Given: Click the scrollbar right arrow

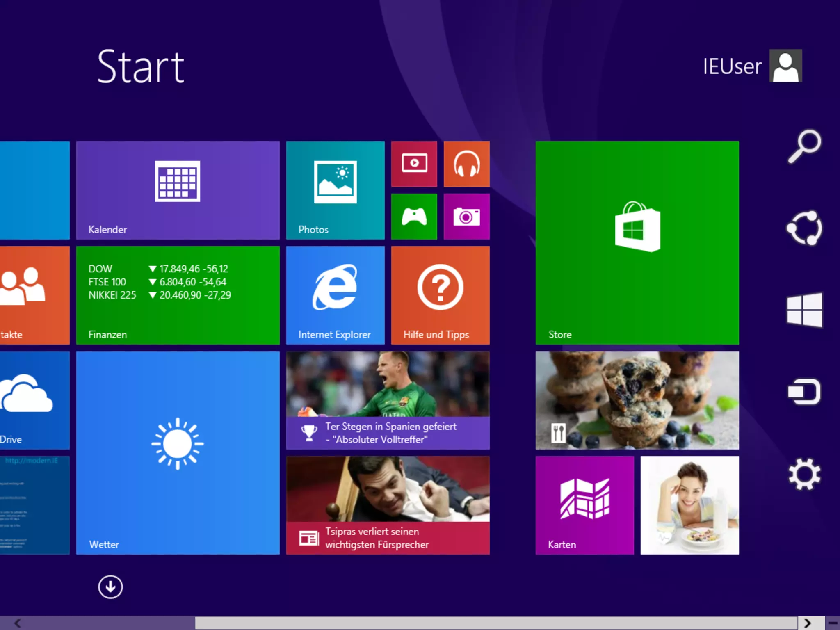Looking at the screenshot, I should click(x=808, y=623).
